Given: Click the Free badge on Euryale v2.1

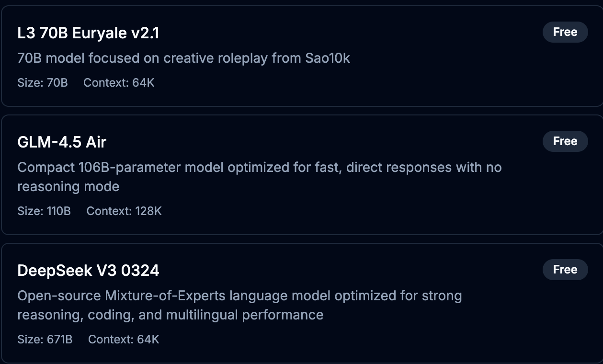Looking at the screenshot, I should [x=565, y=32].
